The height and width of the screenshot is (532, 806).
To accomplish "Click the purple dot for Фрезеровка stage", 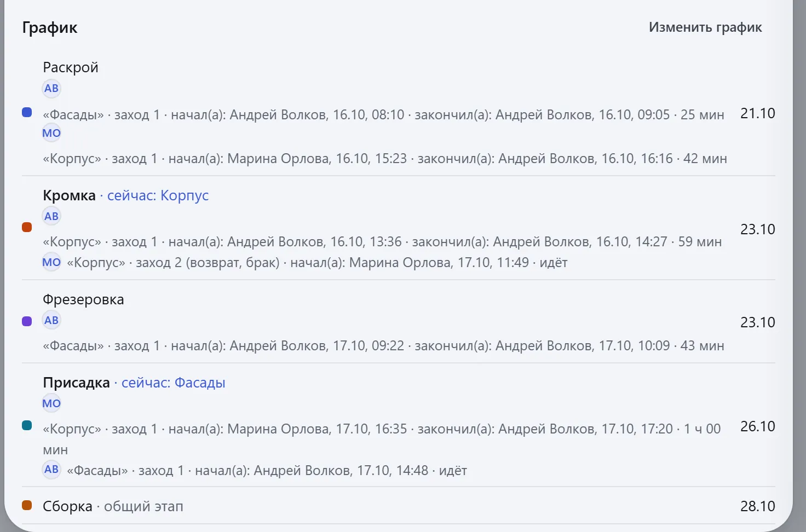I will point(27,321).
